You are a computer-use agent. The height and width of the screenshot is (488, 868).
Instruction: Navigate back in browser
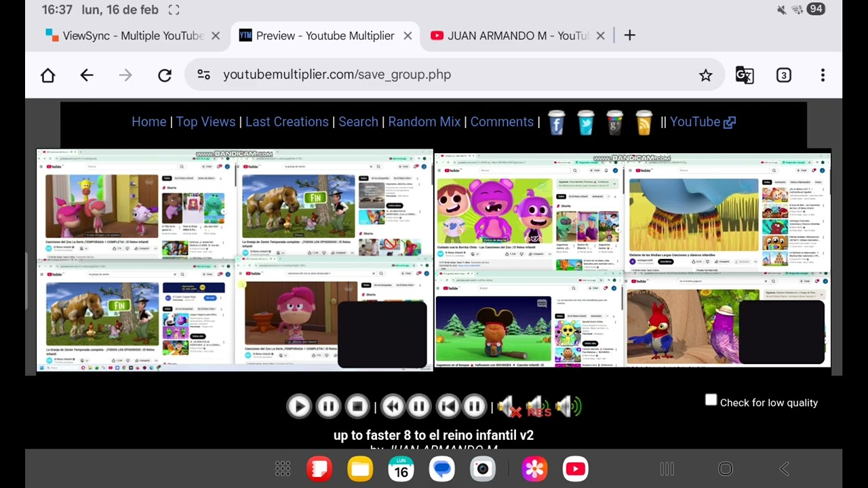point(87,75)
